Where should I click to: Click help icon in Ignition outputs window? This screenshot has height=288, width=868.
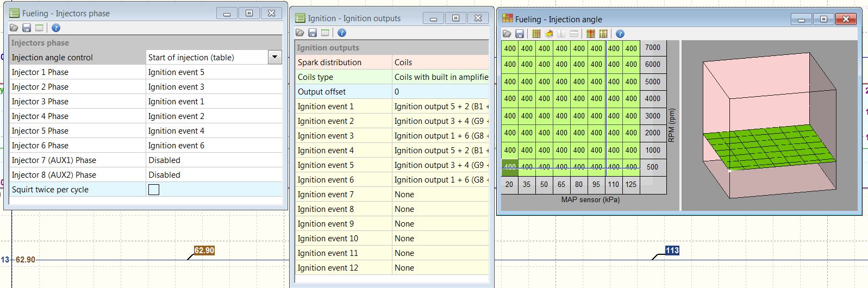click(342, 33)
